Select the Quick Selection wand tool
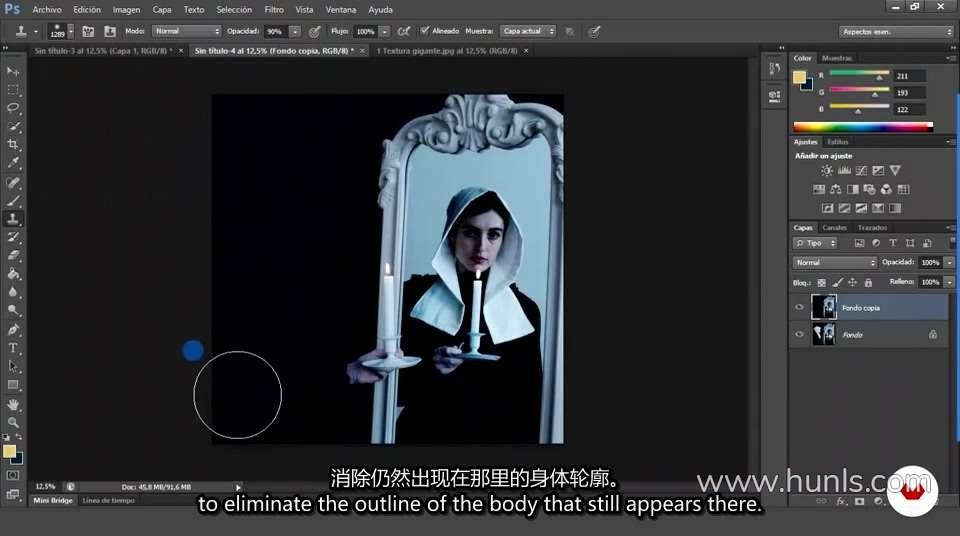The height and width of the screenshot is (536, 960). point(13,126)
